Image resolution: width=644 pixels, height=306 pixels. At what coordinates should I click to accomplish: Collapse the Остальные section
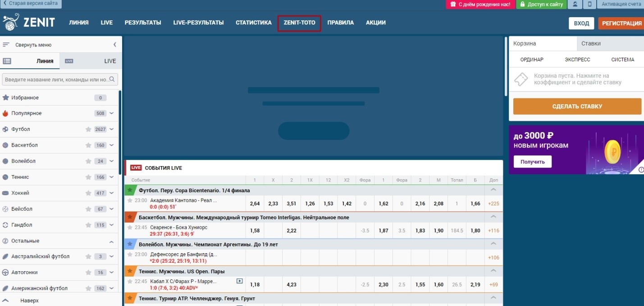[x=112, y=241]
